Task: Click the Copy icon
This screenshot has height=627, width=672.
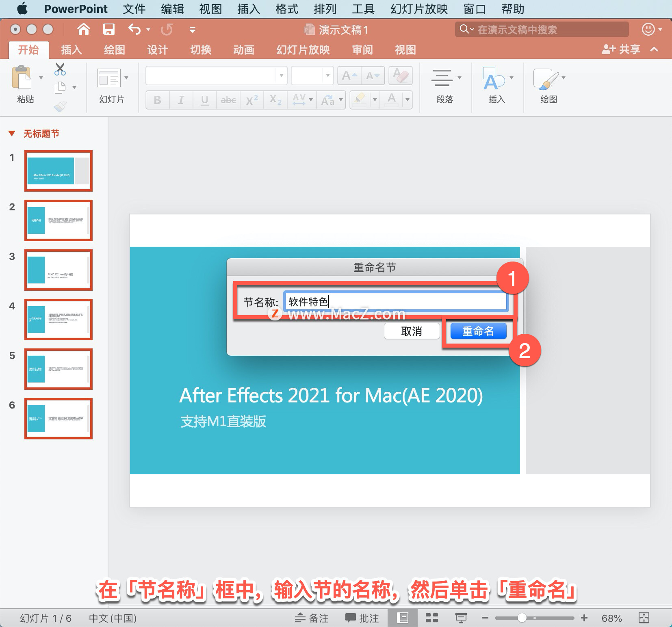Action: pyautogui.click(x=60, y=87)
